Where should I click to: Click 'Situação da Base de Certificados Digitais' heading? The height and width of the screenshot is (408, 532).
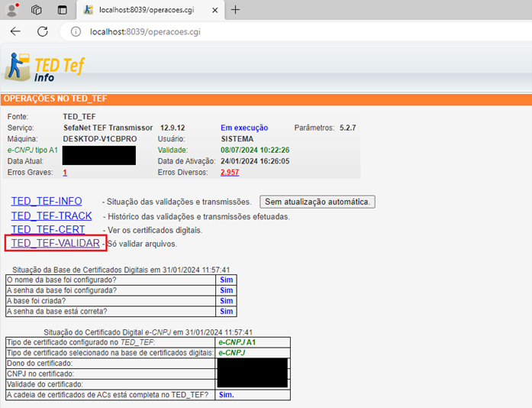(x=121, y=270)
